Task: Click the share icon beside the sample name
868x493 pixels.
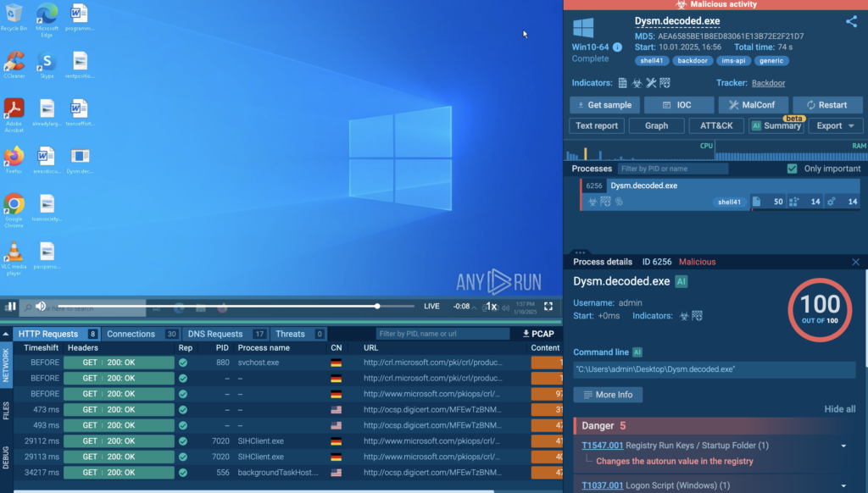Action: [x=851, y=22]
